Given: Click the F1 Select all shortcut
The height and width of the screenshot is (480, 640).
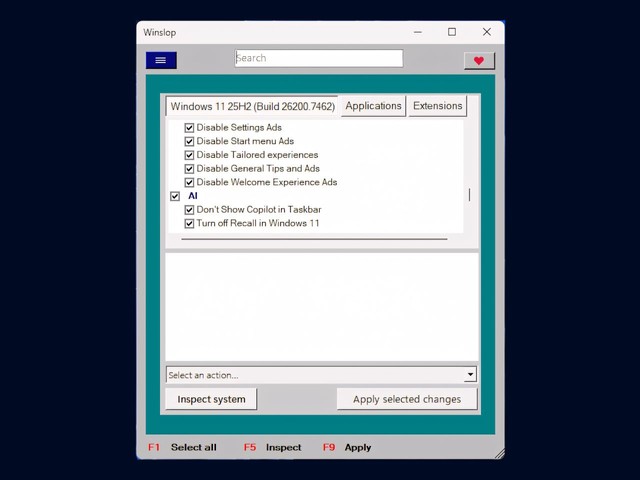Looking at the screenshot, I should 182,447.
